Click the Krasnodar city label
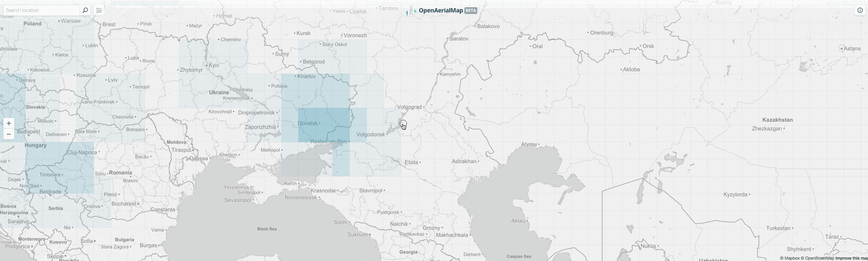868x261 pixels. 323,191
